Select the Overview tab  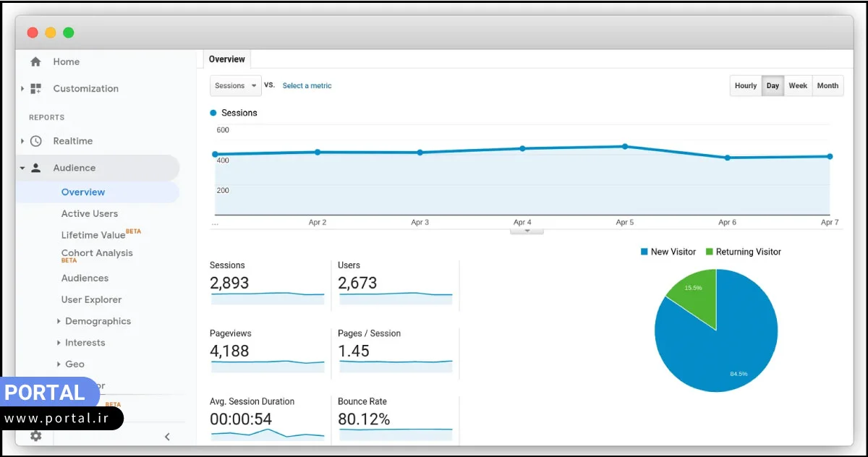(x=226, y=59)
